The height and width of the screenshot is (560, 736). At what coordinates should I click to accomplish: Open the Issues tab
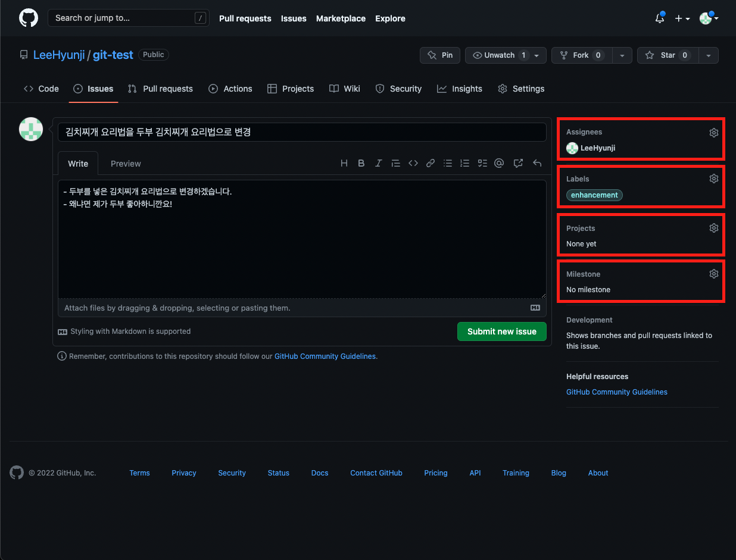[x=93, y=89]
